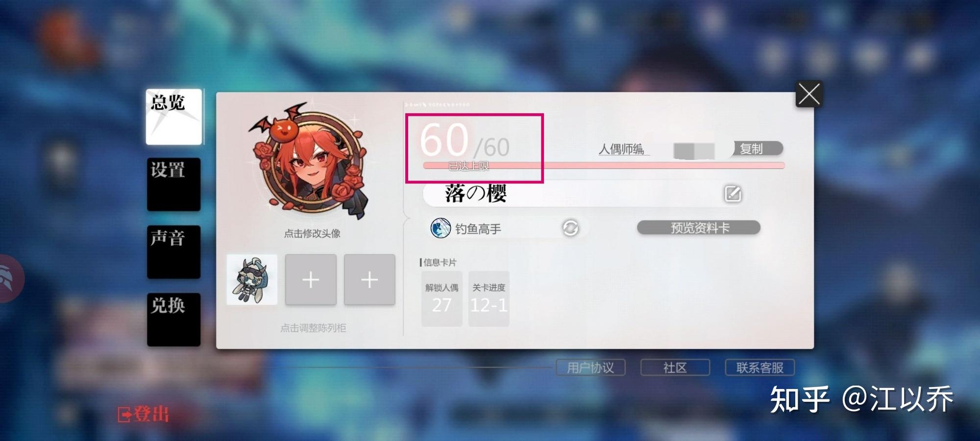Image resolution: width=980 pixels, height=441 pixels.
Task: Open the 用户协议 user agreement
Action: [590, 367]
